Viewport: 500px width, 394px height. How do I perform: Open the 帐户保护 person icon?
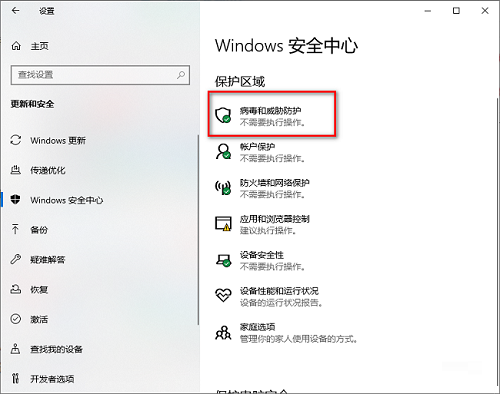pyautogui.click(x=223, y=152)
